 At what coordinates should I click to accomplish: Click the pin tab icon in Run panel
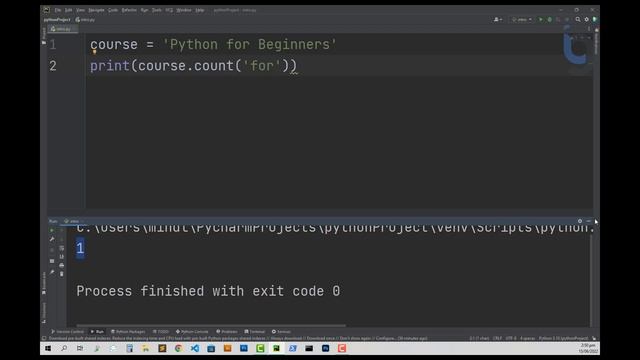[x=52, y=272]
